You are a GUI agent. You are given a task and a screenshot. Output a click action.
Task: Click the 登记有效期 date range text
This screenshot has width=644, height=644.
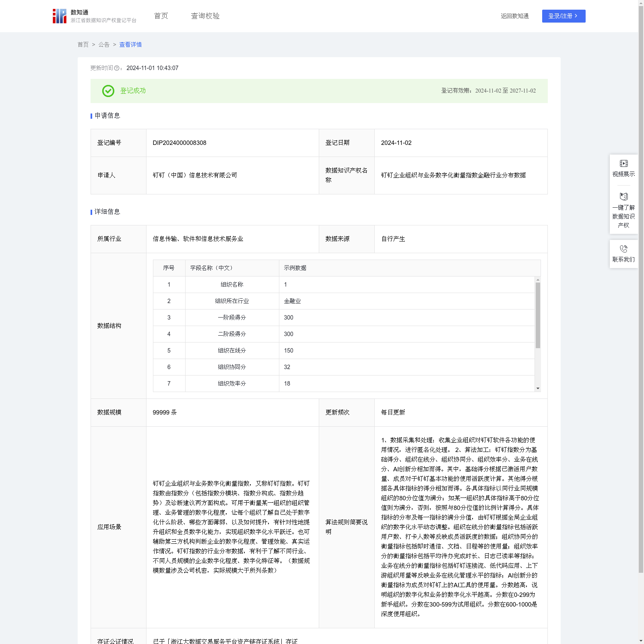(x=489, y=91)
